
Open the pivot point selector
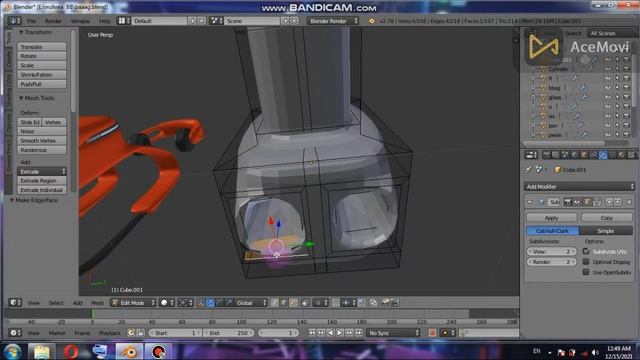click(x=185, y=302)
